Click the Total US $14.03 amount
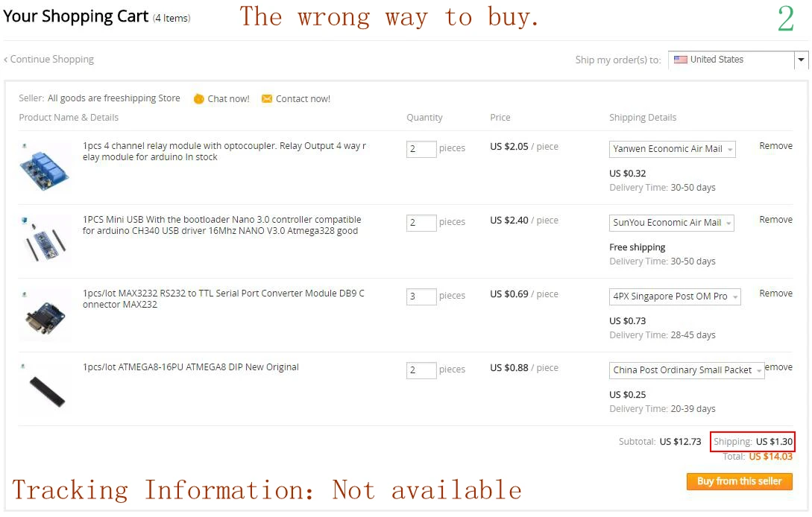This screenshot has height=517, width=812. 770,457
